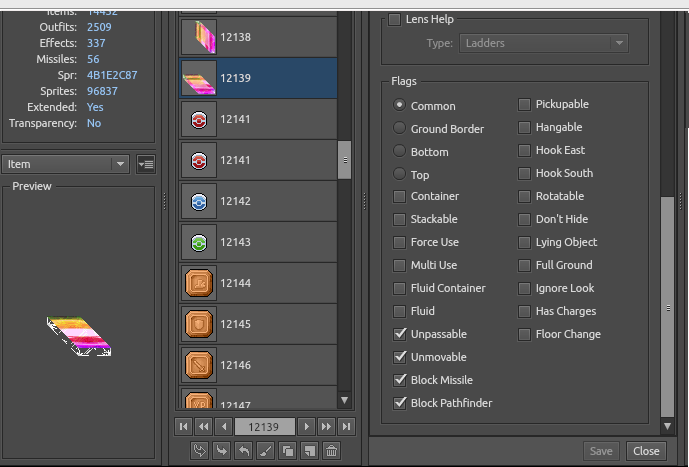
Task: Check the Force Use flag
Action: click(x=399, y=243)
